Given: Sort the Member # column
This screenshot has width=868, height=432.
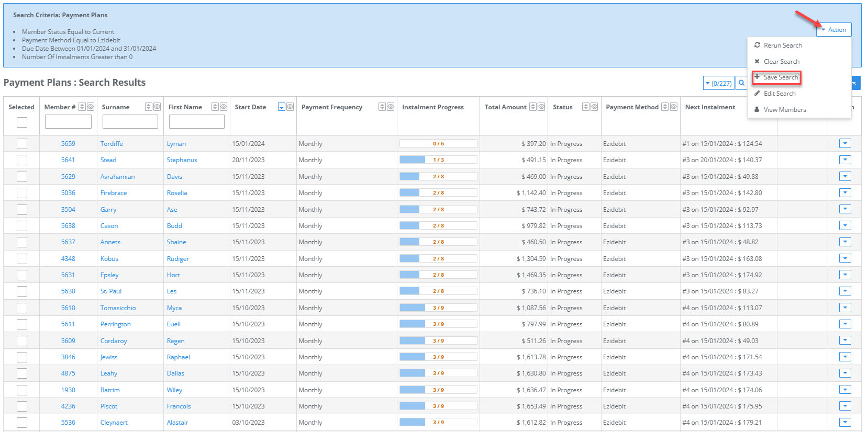Looking at the screenshot, I should coord(82,107).
